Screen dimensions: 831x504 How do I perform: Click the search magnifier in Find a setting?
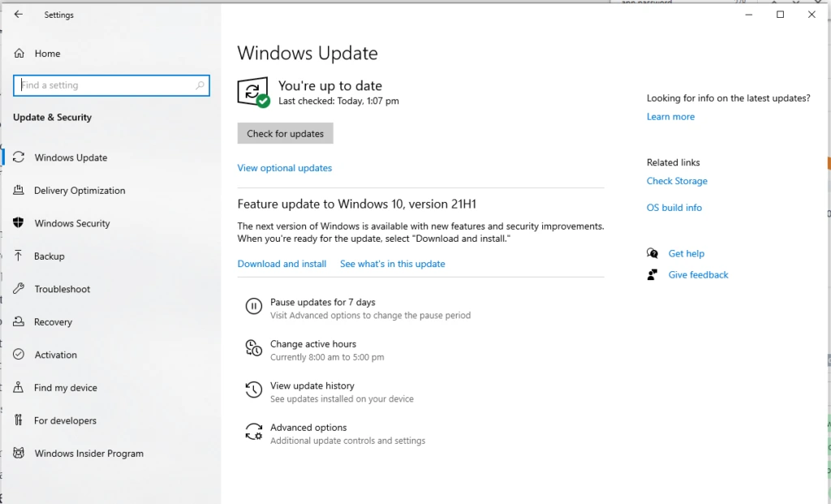pos(200,85)
